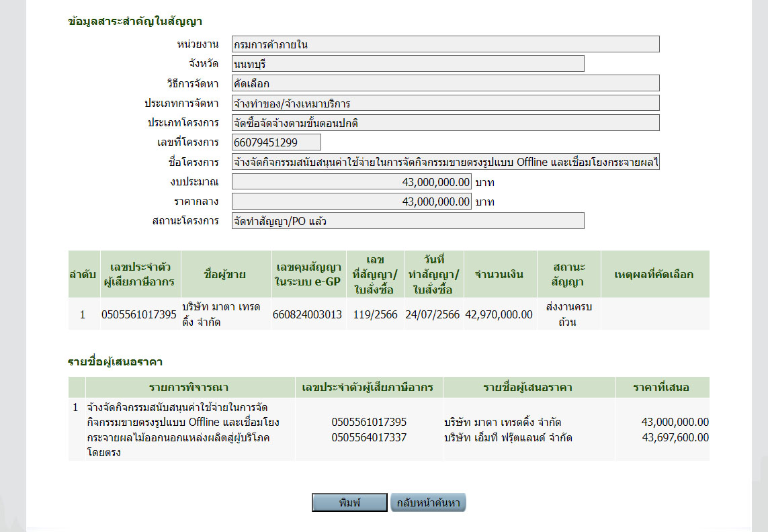Click the offered price 43,697,600.00
This screenshot has height=532, width=768.
[x=675, y=438]
